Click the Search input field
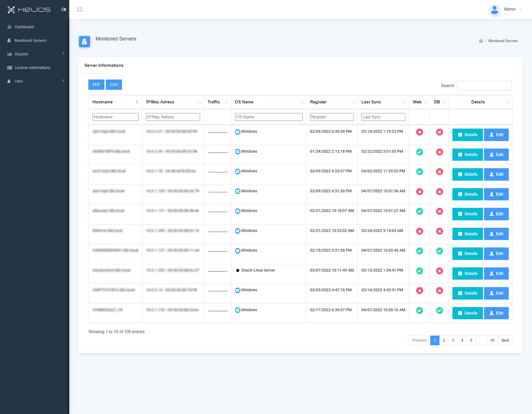Viewport: 532px width, 414px height. [484, 86]
